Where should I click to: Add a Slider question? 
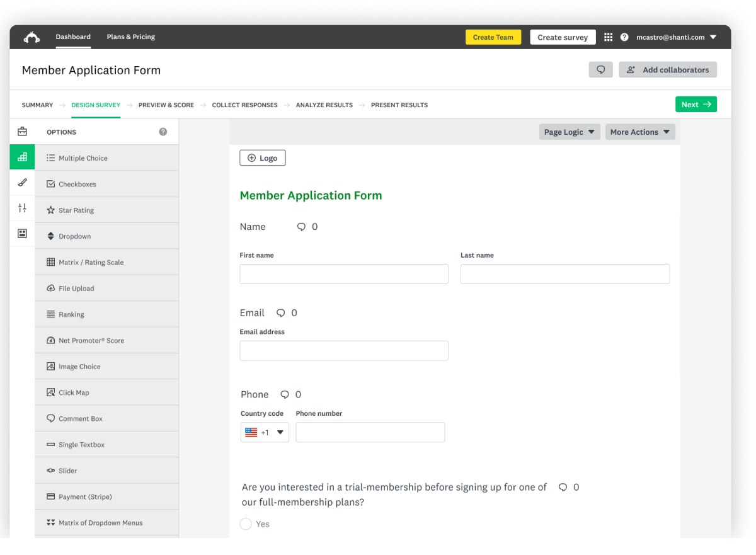point(106,471)
